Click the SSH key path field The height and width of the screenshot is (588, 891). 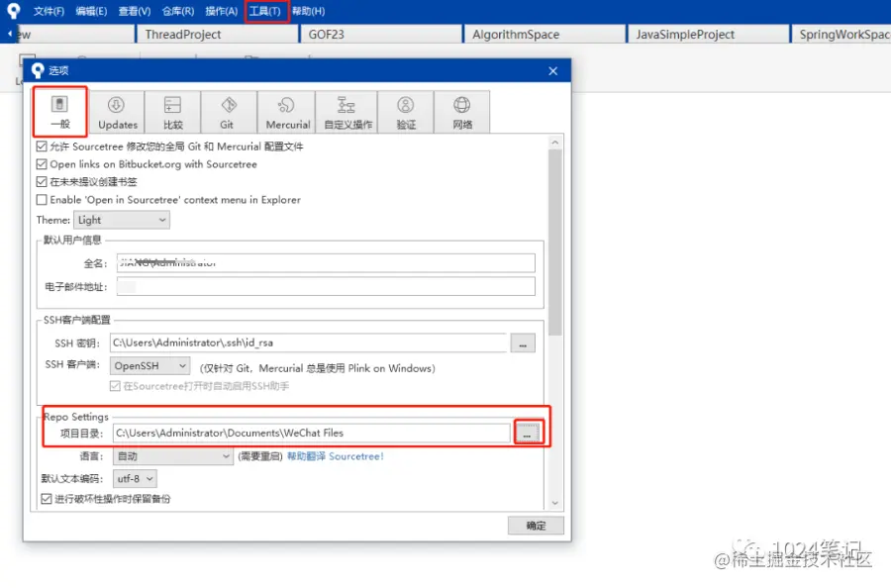(x=309, y=343)
